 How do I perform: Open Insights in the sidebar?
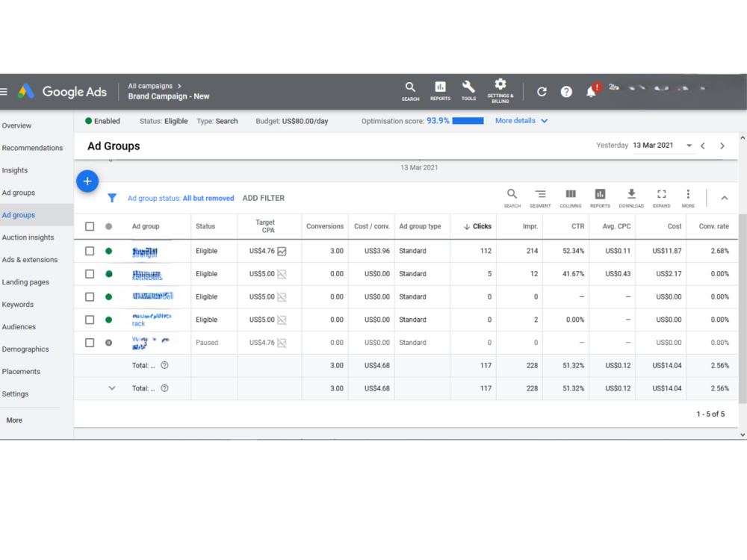[x=15, y=170]
